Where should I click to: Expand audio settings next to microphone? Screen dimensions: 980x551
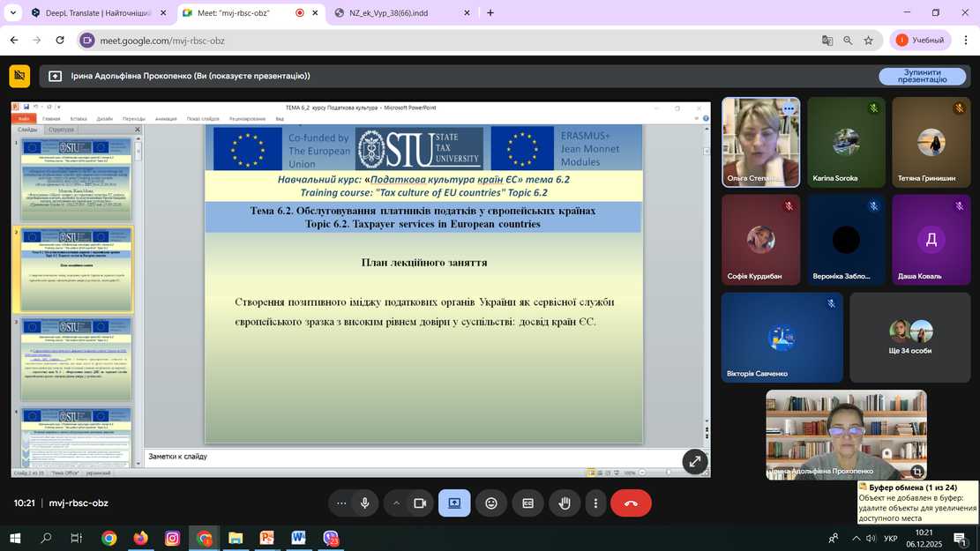(x=341, y=503)
